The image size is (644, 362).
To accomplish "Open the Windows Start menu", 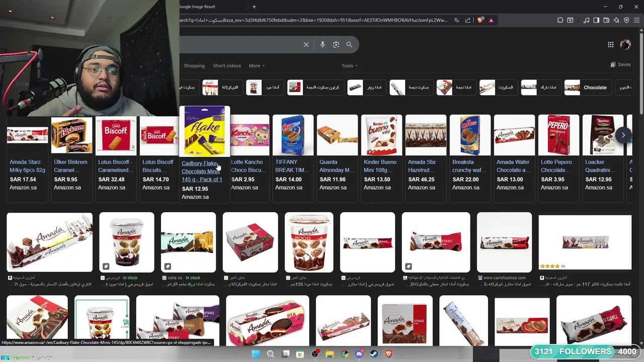I will [256, 354].
